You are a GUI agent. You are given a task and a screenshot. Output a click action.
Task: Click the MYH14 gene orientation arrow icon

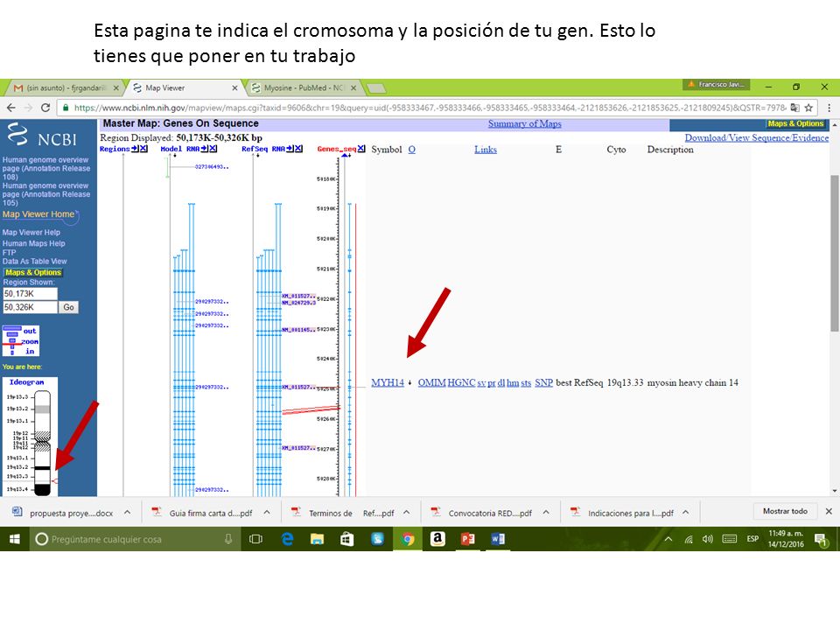[409, 382]
